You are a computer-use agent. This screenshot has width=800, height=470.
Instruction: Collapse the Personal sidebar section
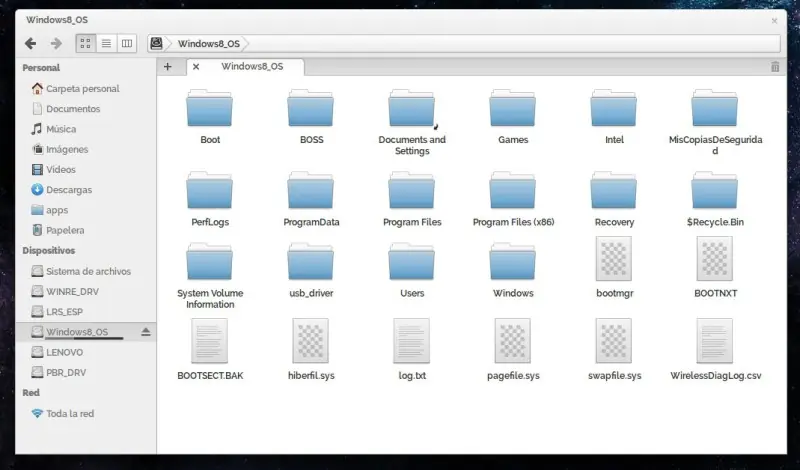click(41, 68)
